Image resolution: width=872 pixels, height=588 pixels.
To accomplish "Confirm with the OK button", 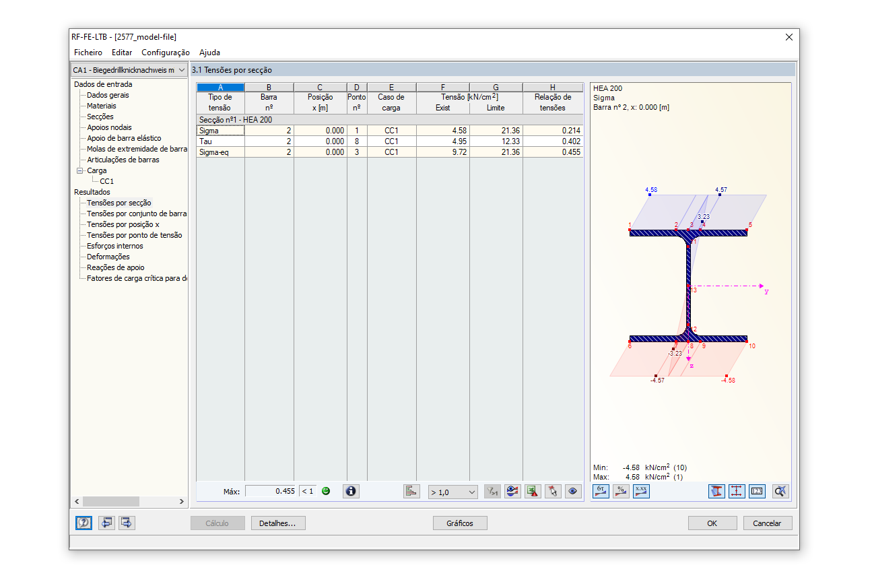I will (712, 523).
